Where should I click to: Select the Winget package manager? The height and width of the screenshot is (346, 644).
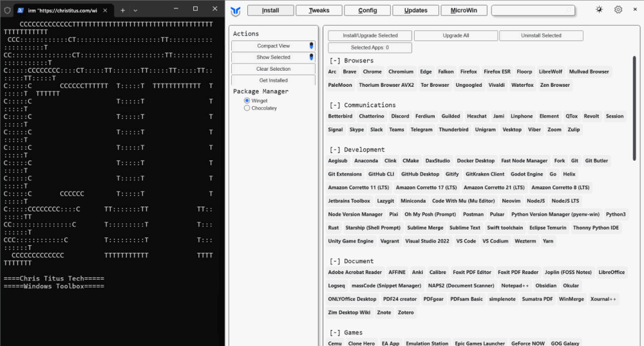pyautogui.click(x=247, y=100)
